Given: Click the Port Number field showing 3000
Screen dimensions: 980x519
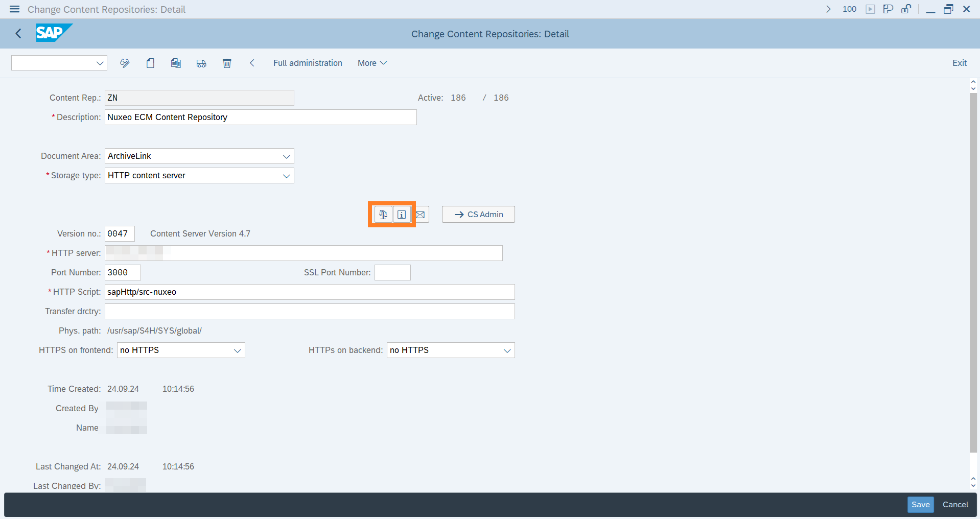Looking at the screenshot, I should pos(123,273).
